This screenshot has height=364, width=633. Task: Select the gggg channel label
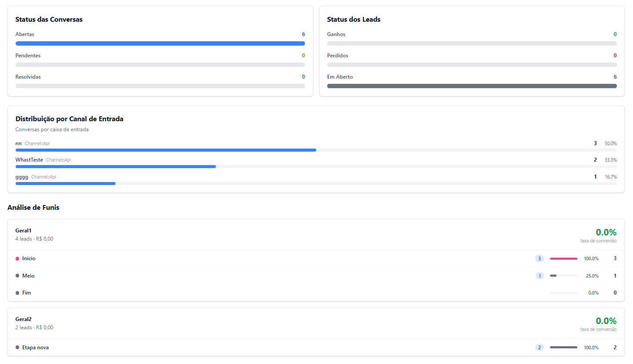[x=22, y=177]
